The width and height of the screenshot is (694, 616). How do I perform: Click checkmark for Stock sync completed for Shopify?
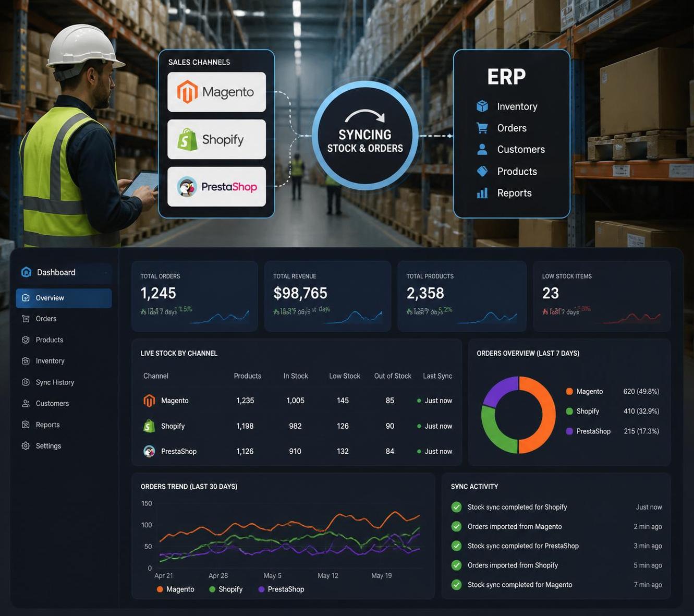click(x=456, y=507)
